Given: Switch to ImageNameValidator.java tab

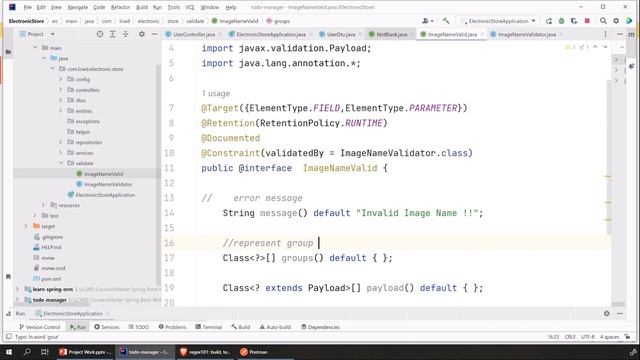Looking at the screenshot, I should pos(527,35).
